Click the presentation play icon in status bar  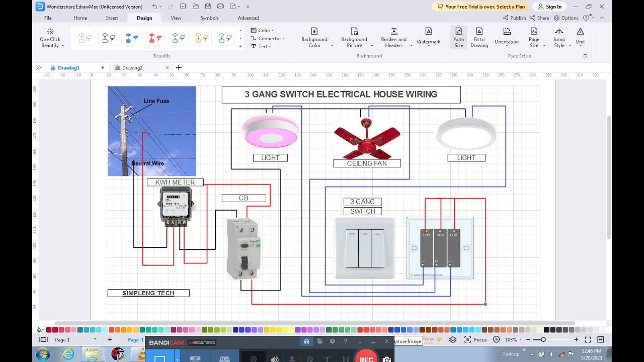pyautogui.click(x=497, y=340)
